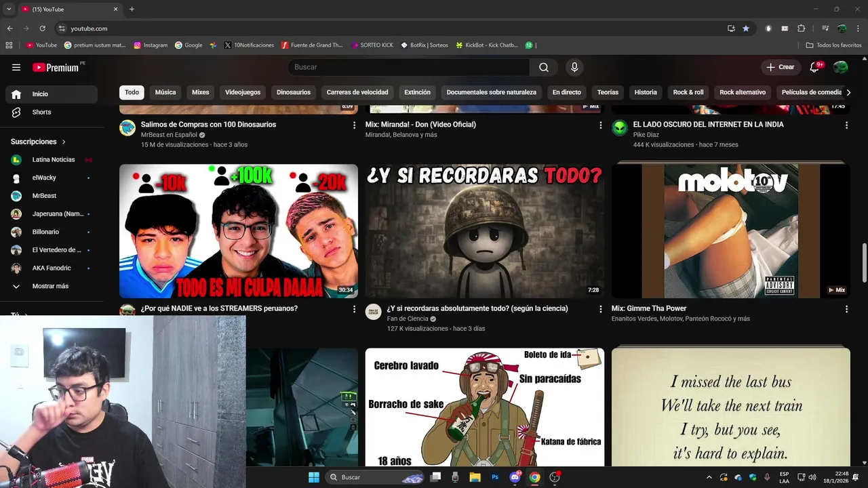Open Discord from the taskbar
This screenshot has height=488, width=868.
pos(515,477)
